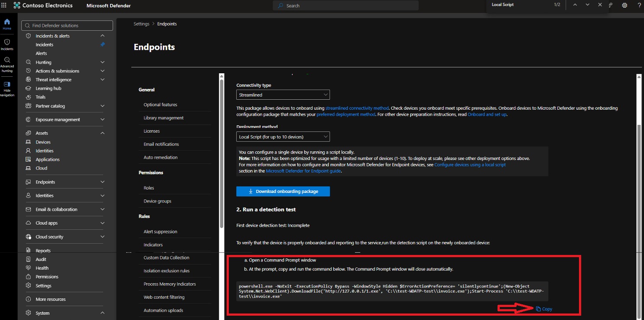Click the Find Defender solutions field
This screenshot has width=644, height=320.
[x=67, y=26]
